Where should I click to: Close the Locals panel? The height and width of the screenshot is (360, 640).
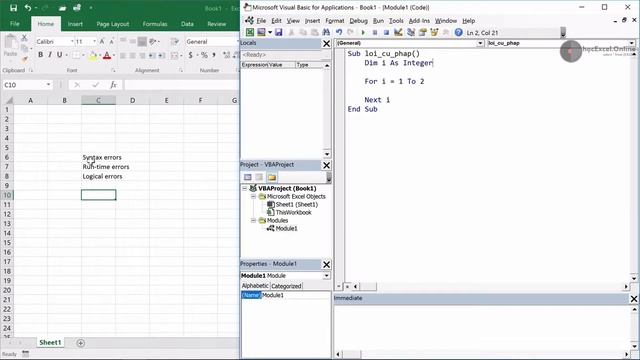pyautogui.click(x=327, y=44)
